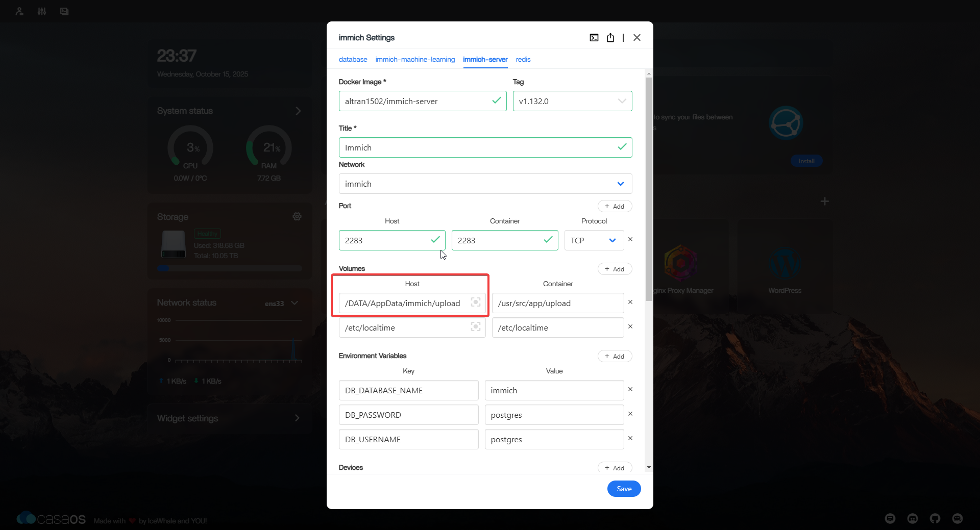This screenshot has height=530, width=980.
Task: Delete the DB_DATABASE_NAME environment variable
Action: coord(630,389)
